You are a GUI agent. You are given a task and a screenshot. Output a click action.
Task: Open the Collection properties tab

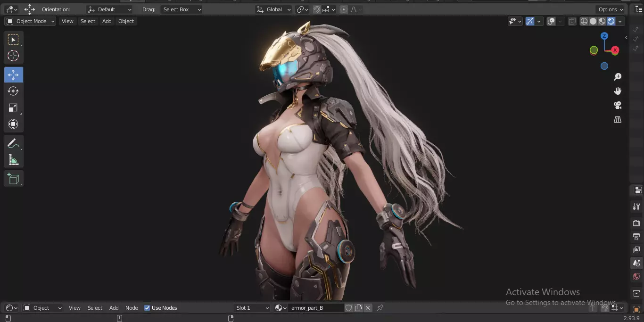coord(636,293)
